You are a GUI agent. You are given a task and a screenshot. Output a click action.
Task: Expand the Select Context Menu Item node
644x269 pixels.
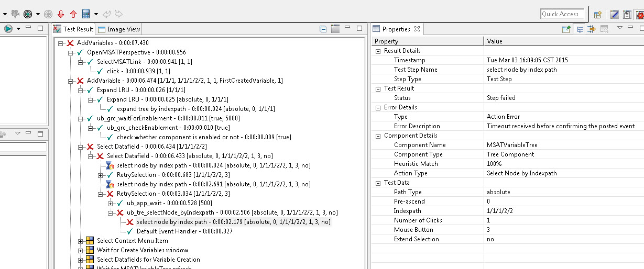[x=81, y=241]
